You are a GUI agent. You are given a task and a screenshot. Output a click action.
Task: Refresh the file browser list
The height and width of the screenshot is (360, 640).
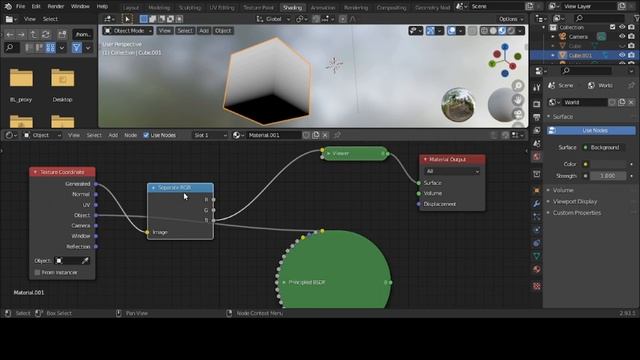[x=46, y=35]
